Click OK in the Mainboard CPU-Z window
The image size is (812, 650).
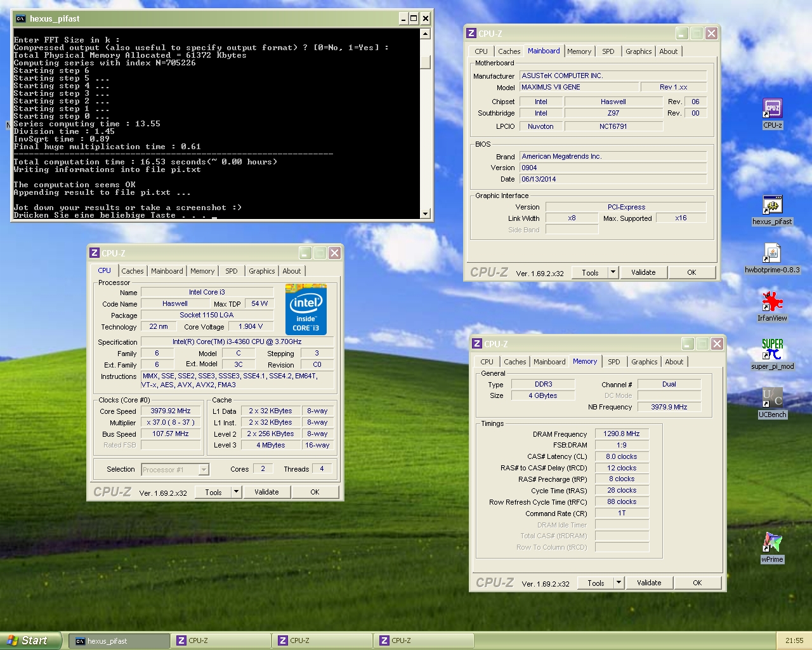691,273
